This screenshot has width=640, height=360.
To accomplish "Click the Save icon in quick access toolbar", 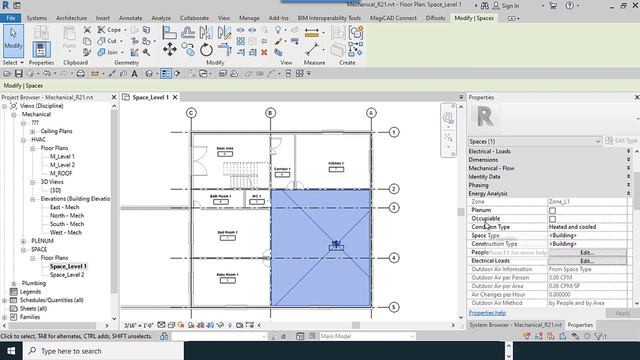I will coord(18,73).
